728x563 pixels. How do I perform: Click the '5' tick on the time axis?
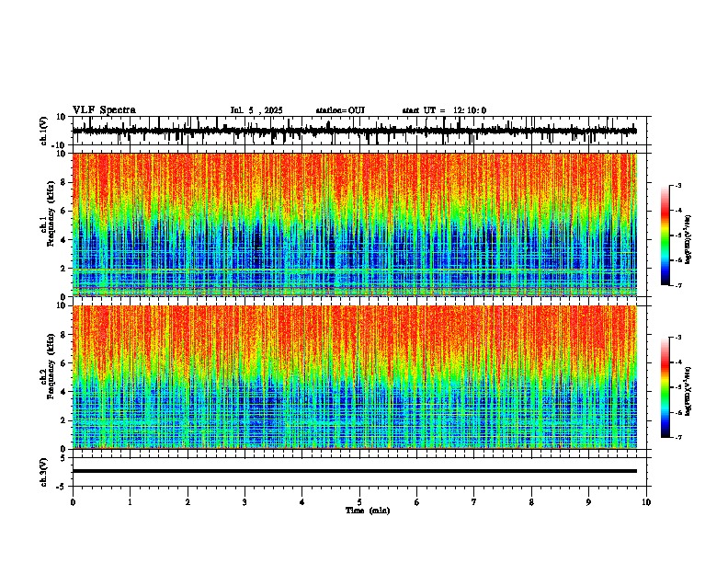pos(359,502)
